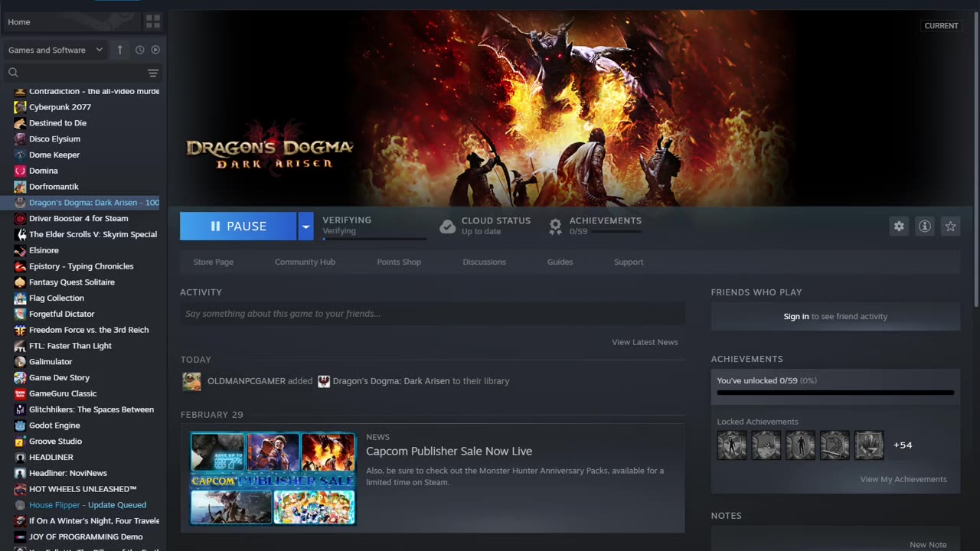Click the verifying progress bar
980x551 pixels.
click(374, 239)
